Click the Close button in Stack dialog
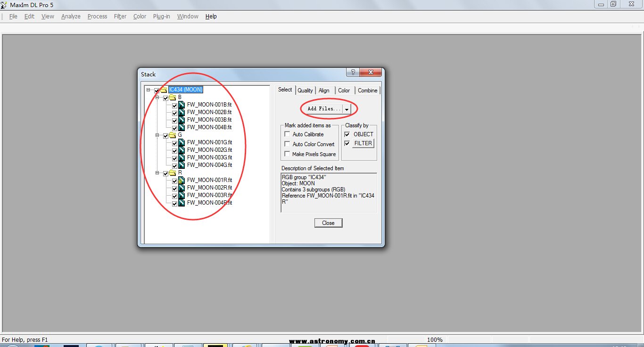 click(328, 223)
